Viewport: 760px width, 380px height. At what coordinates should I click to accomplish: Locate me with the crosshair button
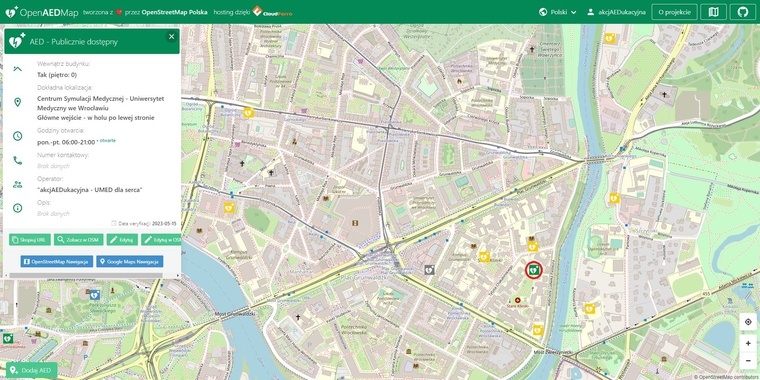point(748,322)
